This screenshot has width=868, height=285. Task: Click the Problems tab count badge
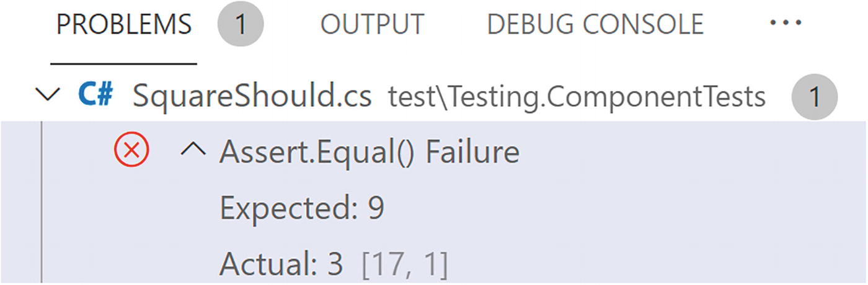tap(241, 25)
